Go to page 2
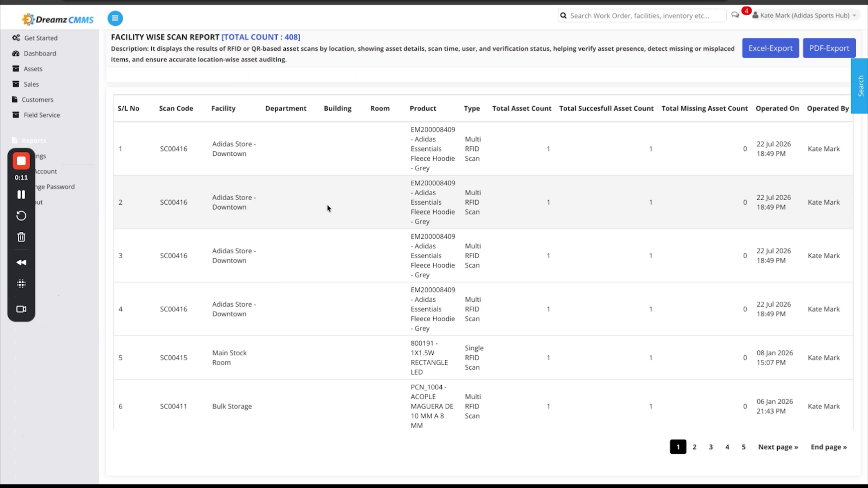 pos(694,447)
